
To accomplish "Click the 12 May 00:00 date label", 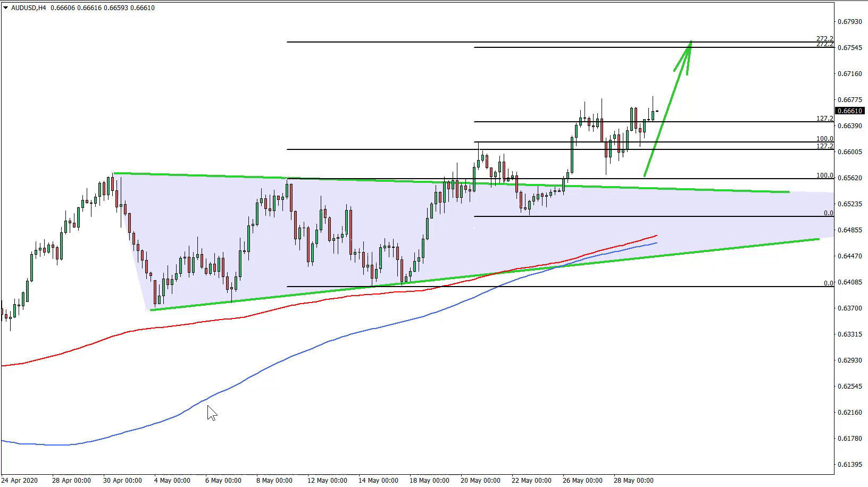I will pyautogui.click(x=327, y=481).
